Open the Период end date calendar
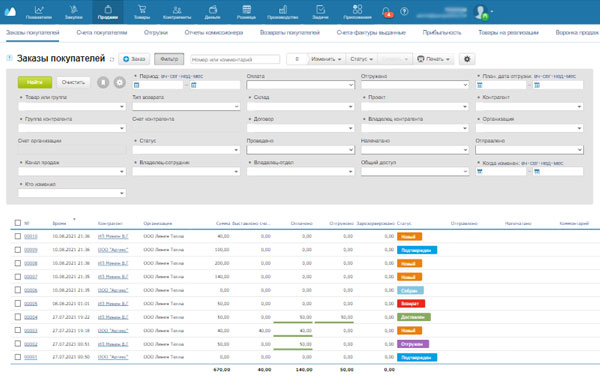This screenshot has width=600, height=382. 194,85
